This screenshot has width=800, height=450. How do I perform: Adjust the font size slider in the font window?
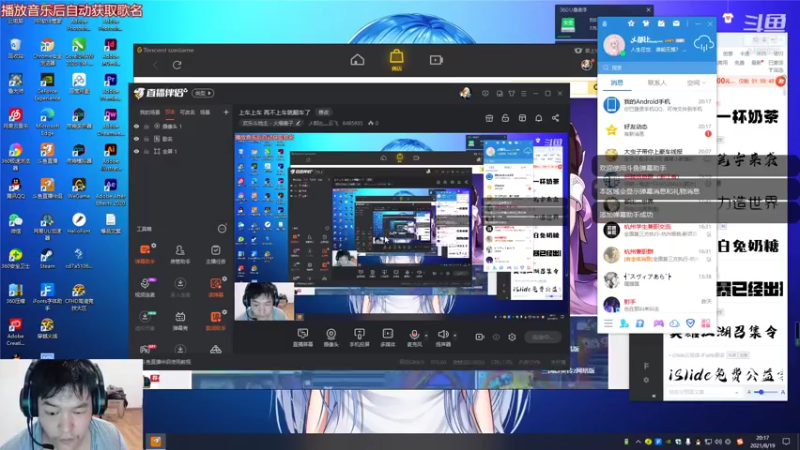[x=765, y=392]
